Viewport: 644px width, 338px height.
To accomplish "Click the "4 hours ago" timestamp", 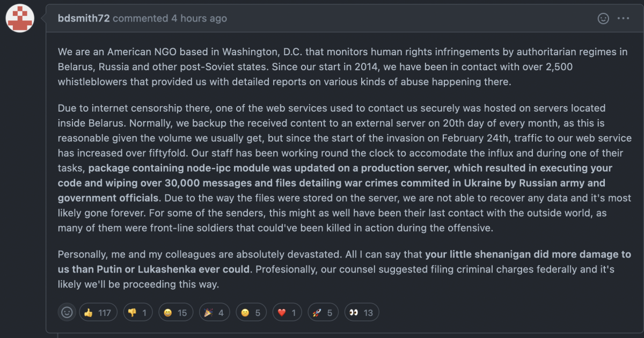I will 199,18.
